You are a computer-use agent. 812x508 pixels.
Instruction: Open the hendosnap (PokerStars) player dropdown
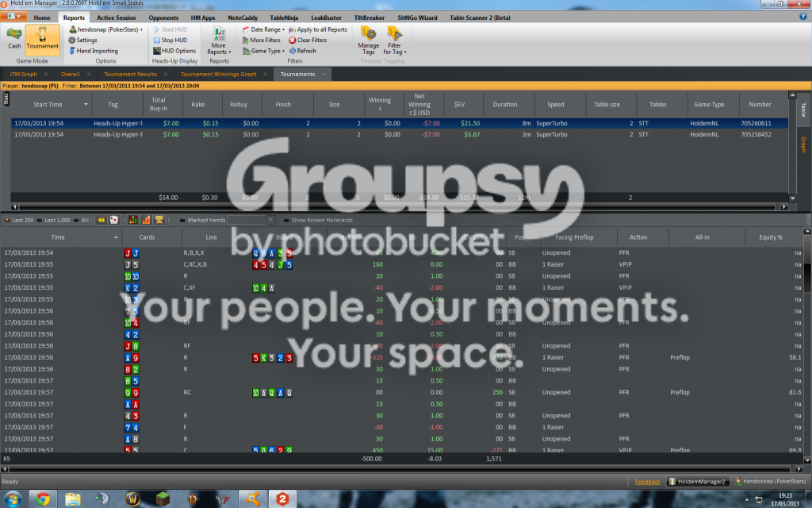[107, 29]
